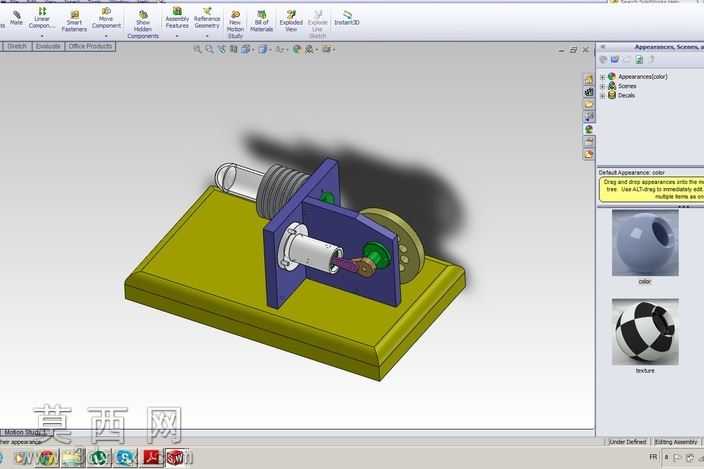Image resolution: width=704 pixels, height=469 pixels.
Task: Click Edit Appearance sphere in view toolbar
Action: point(296,49)
